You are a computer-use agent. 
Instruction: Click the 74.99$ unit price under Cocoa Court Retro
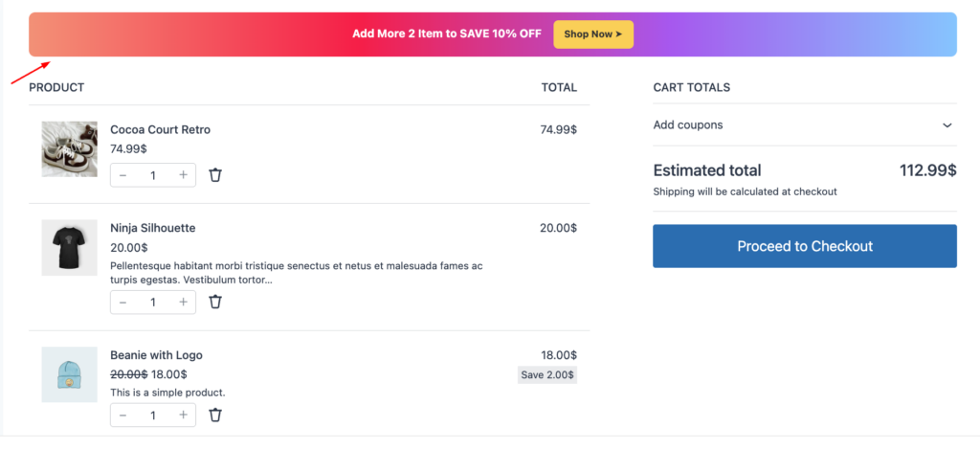[128, 148]
